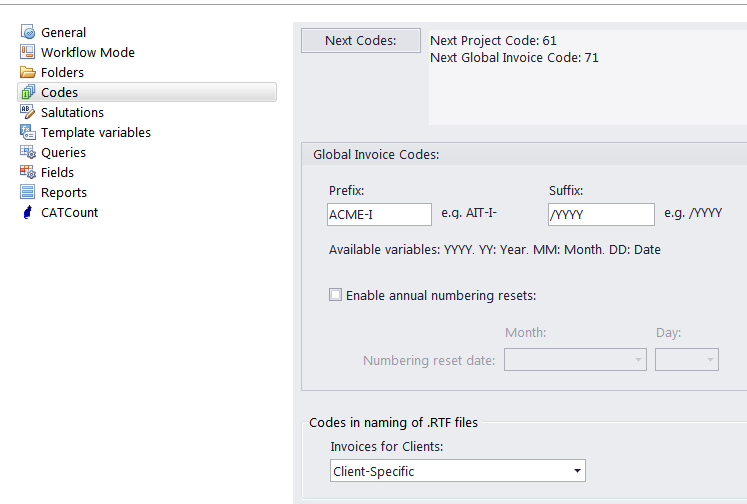Image resolution: width=747 pixels, height=504 pixels.
Task: Click the Prefix field containing ACME-I
Action: click(x=379, y=214)
